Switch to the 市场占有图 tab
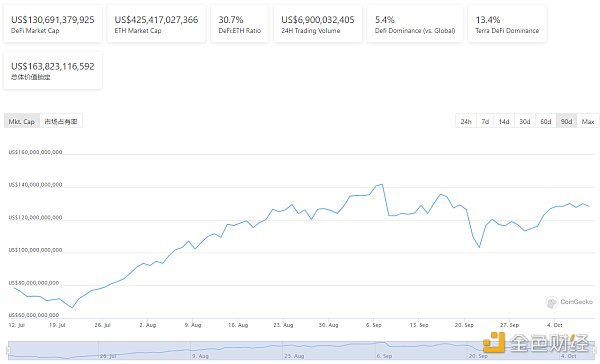 coord(61,121)
